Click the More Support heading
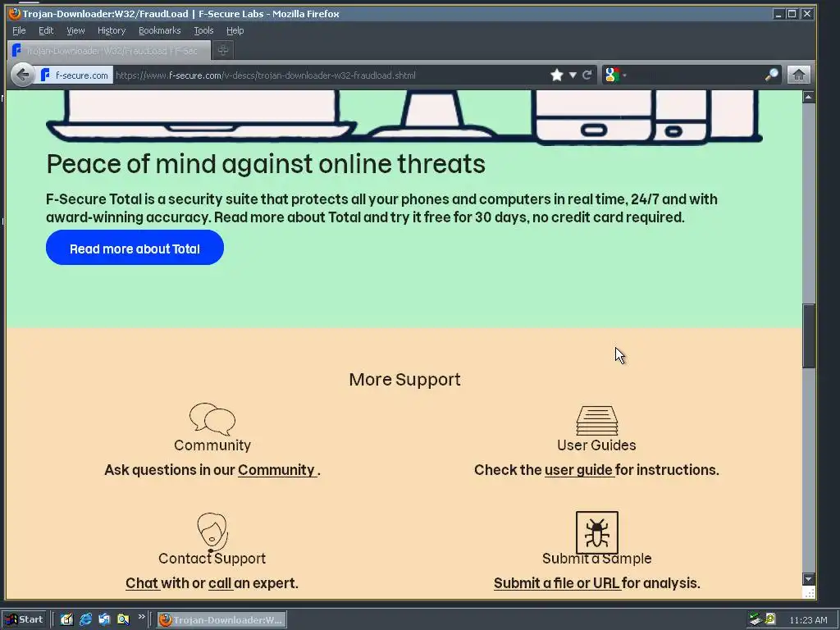This screenshot has width=840, height=630. [x=404, y=379]
